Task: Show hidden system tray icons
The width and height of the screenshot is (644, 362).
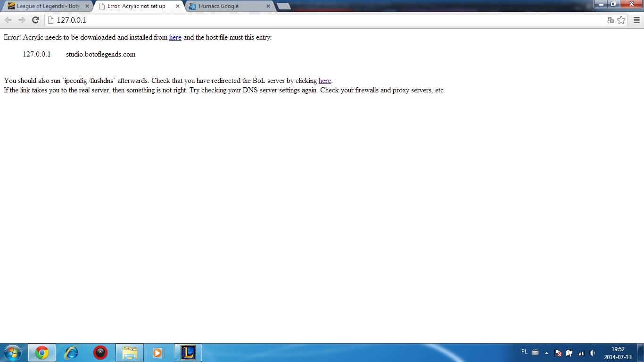Action: (x=546, y=353)
